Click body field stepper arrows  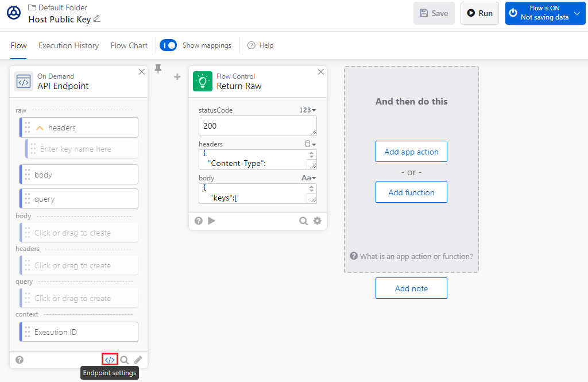click(x=311, y=188)
